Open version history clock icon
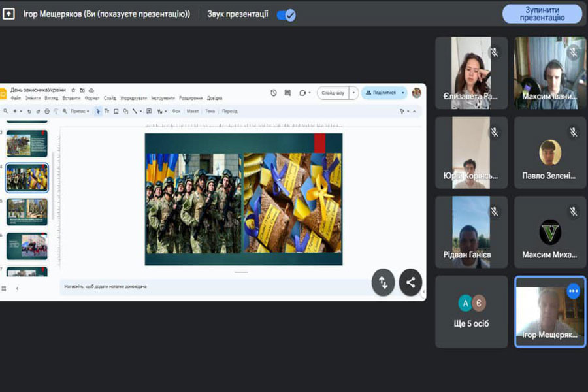The width and height of the screenshot is (588, 392). coord(274,93)
